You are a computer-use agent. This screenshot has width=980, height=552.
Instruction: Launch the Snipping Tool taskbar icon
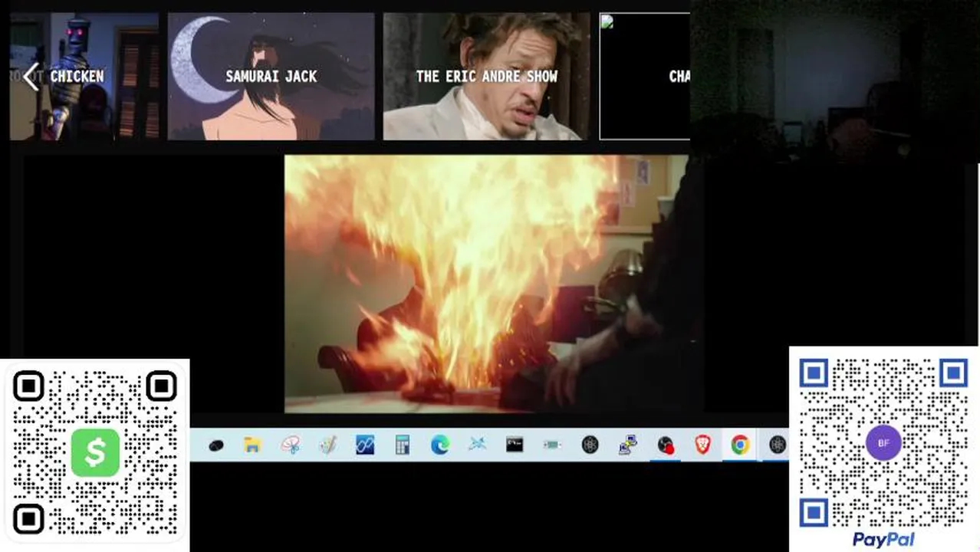pyautogui.click(x=291, y=445)
